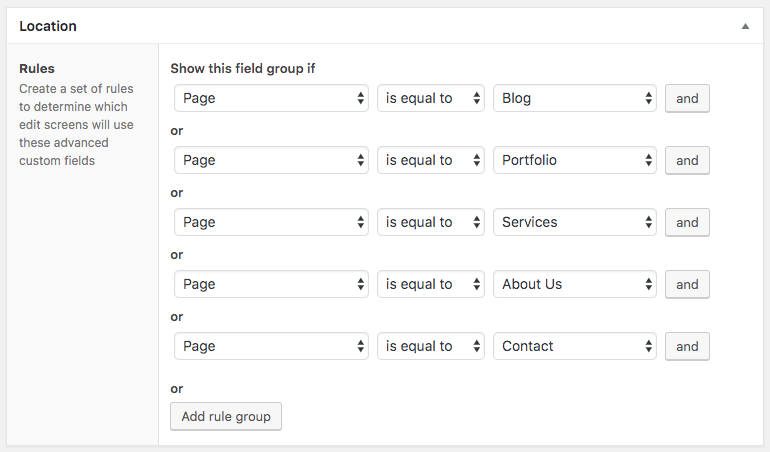Open the operator dropdown in the Blog rule
This screenshot has height=452, width=770.
click(430, 98)
